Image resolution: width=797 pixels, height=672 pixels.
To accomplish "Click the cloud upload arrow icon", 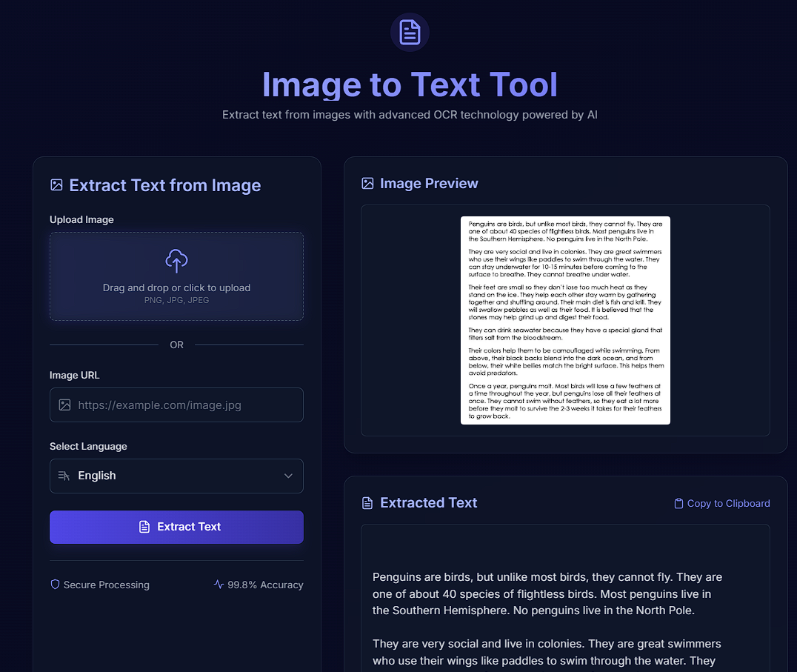I will [x=176, y=261].
